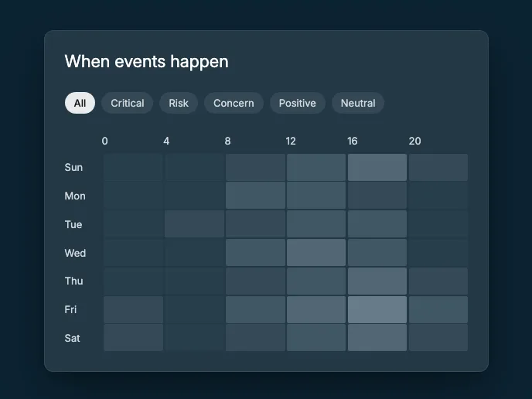
Task: Click the Monday 16-20 heatmap cell
Action: [377, 196]
